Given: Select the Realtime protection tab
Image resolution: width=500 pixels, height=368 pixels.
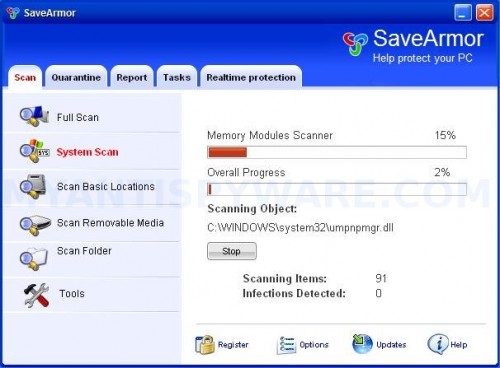Looking at the screenshot, I should click(x=251, y=77).
